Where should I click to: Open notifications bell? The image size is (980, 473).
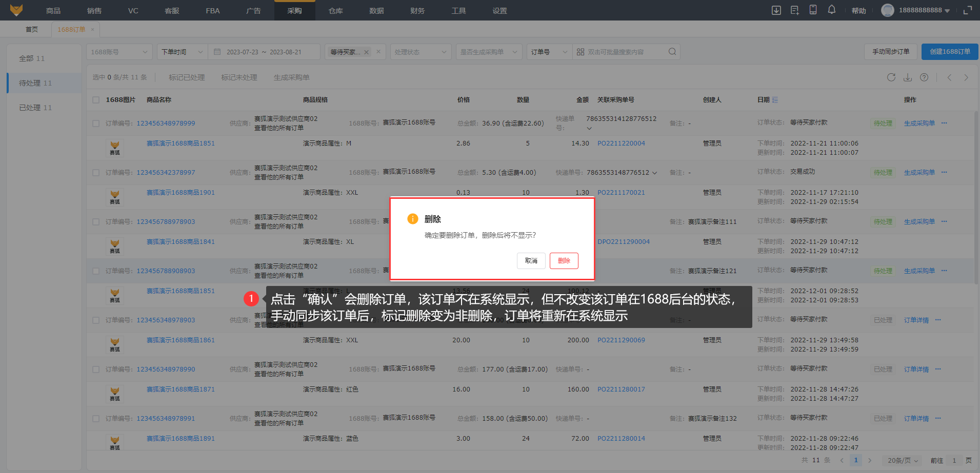pos(832,10)
